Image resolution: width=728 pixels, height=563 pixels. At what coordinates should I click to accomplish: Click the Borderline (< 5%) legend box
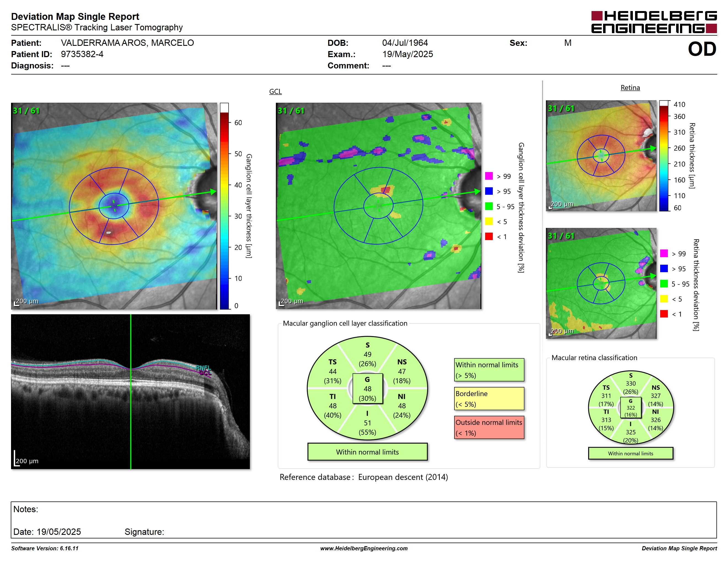pos(489,399)
